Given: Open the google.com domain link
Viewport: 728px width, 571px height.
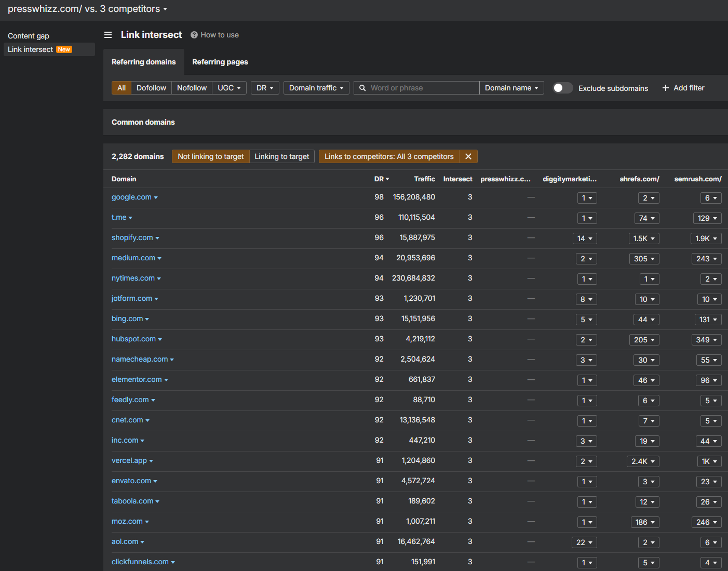Looking at the screenshot, I should coord(131,197).
